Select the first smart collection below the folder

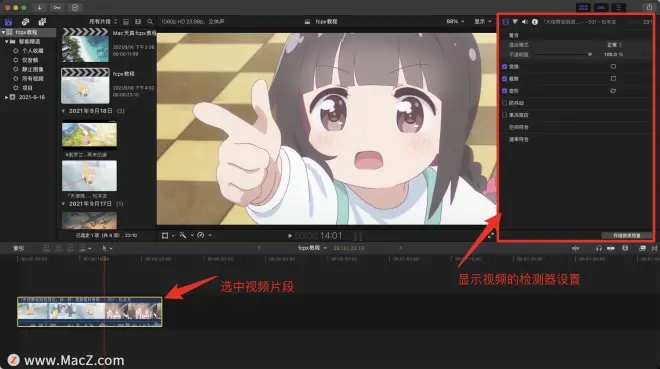point(29,50)
